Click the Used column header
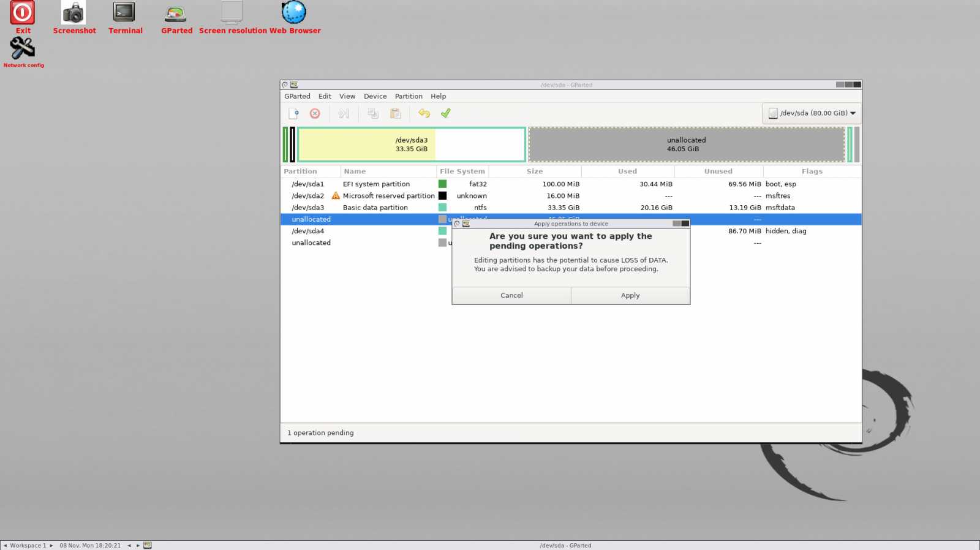This screenshot has height=550, width=980. [x=628, y=171]
